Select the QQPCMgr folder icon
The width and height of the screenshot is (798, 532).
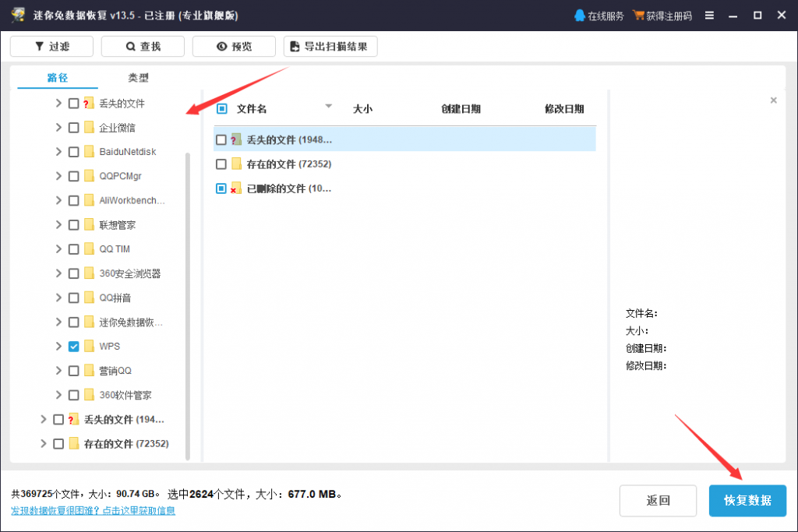[x=89, y=175]
